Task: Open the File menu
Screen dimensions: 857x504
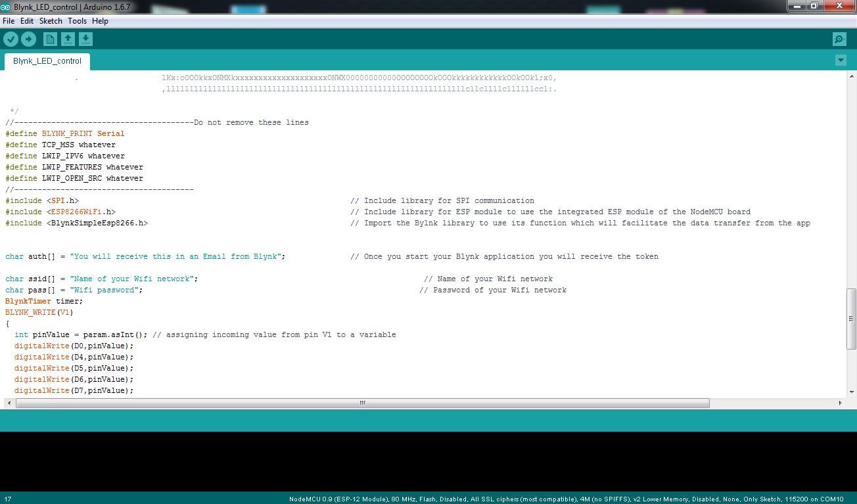Action: point(9,21)
